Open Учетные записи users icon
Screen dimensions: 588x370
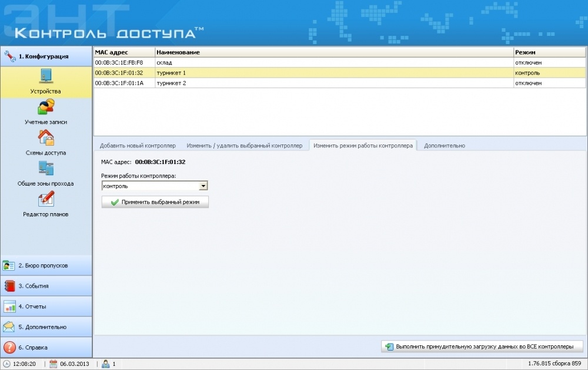(x=46, y=107)
